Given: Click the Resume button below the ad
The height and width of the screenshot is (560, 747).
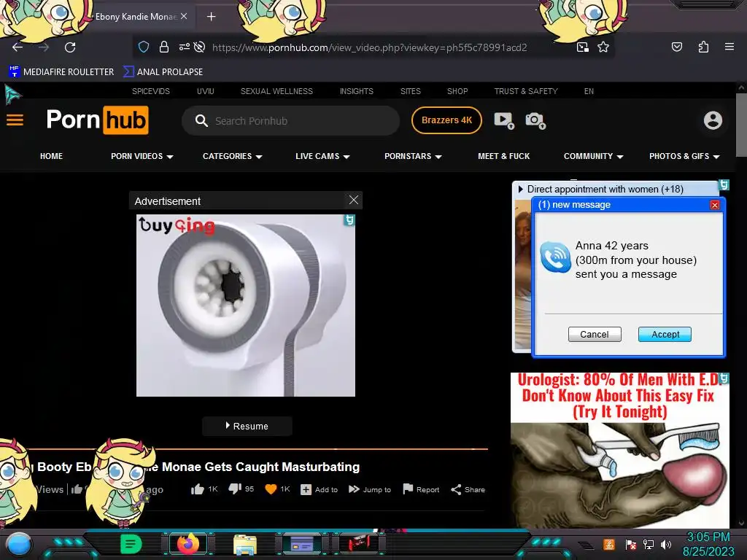Looking at the screenshot, I should (247, 426).
